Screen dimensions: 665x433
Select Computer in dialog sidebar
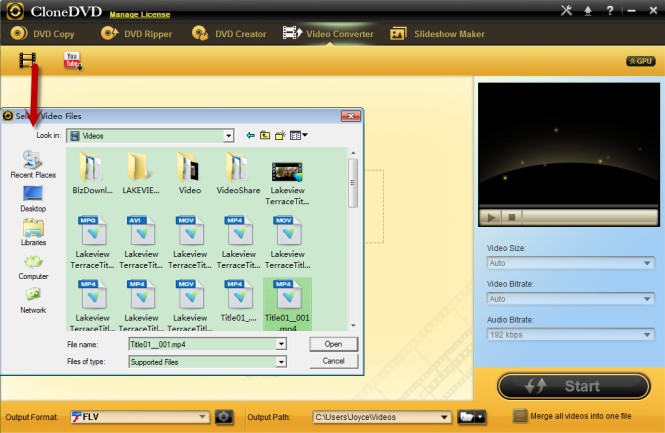point(33,267)
